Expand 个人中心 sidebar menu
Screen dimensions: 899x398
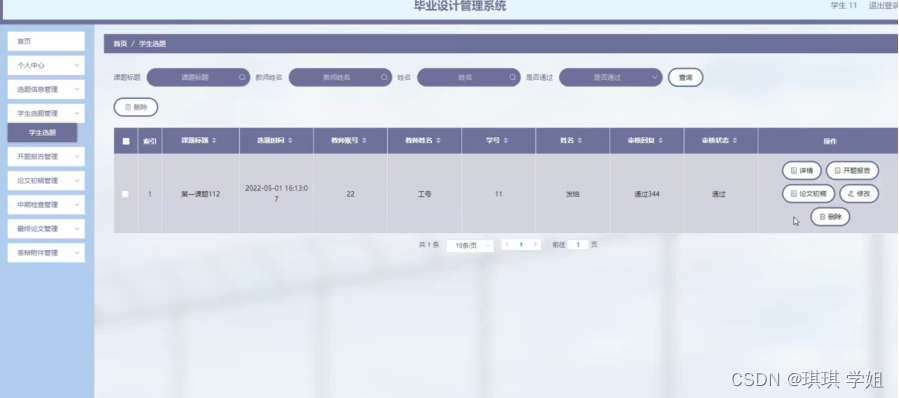coord(46,65)
